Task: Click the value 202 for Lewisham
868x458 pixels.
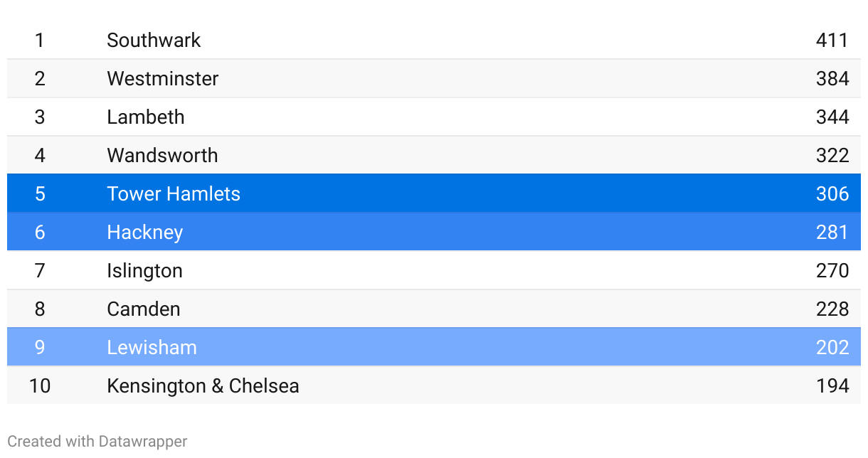Action: (832, 348)
